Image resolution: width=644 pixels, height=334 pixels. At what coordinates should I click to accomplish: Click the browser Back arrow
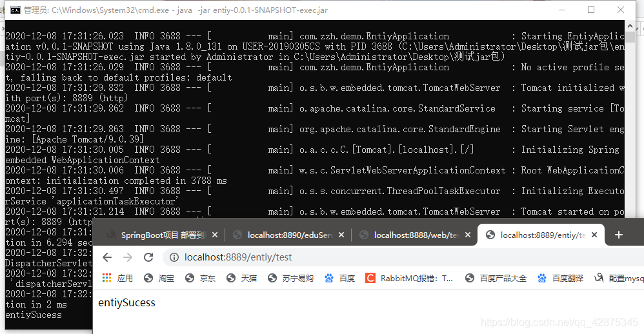click(107, 257)
